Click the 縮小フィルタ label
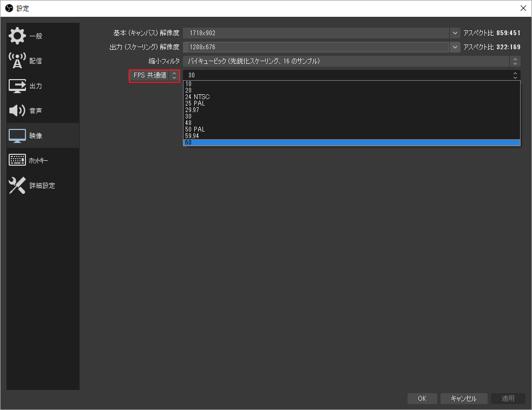532x410 pixels. tap(164, 61)
